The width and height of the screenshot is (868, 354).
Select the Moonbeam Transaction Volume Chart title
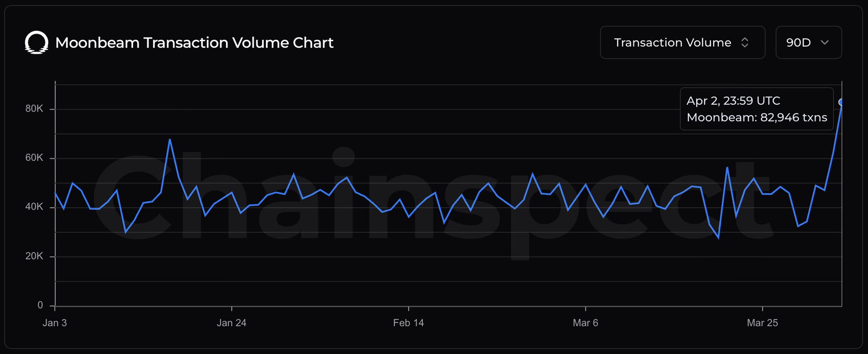pos(194,43)
